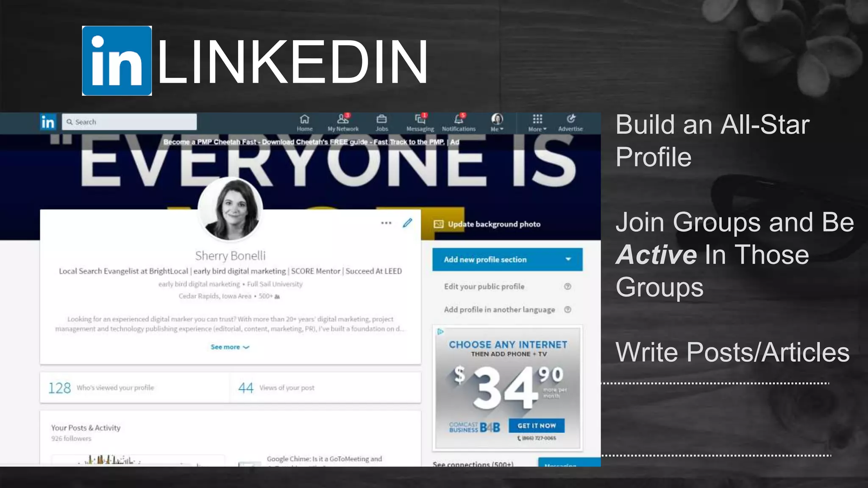868x488 pixels.
Task: Click the pencil edit profile icon
Action: (x=407, y=223)
